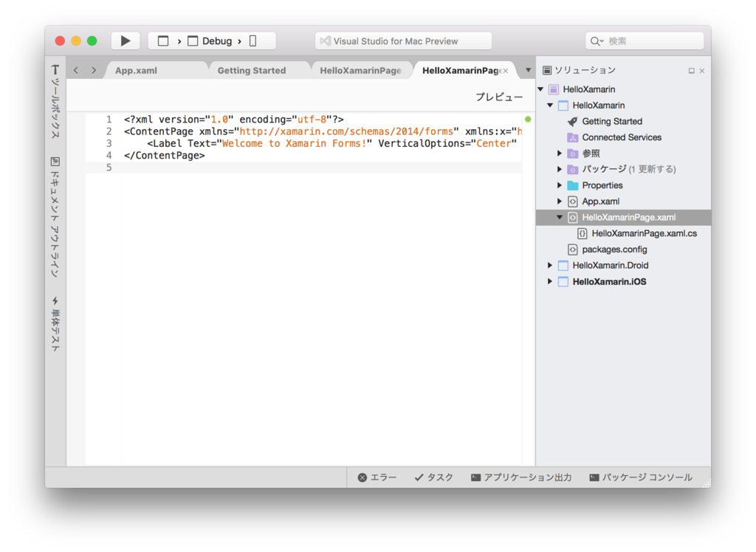
Task: Expand the HelloXamarin.iOS project
Action: coord(549,281)
